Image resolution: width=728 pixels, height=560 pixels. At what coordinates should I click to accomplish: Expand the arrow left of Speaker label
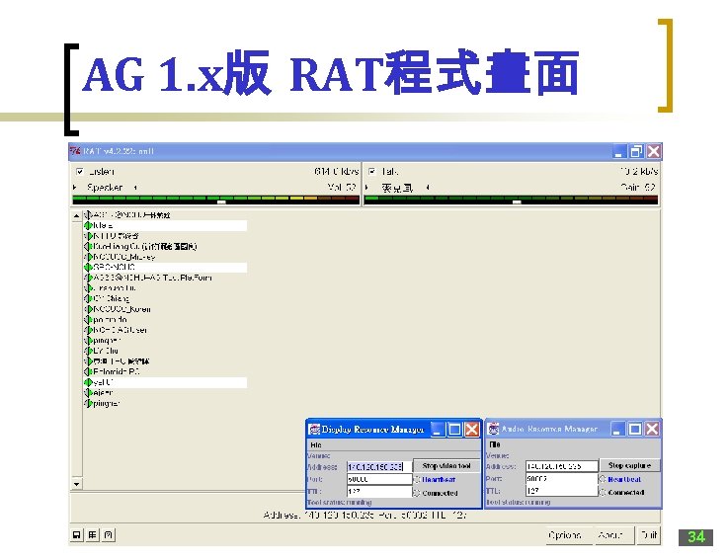[75, 188]
